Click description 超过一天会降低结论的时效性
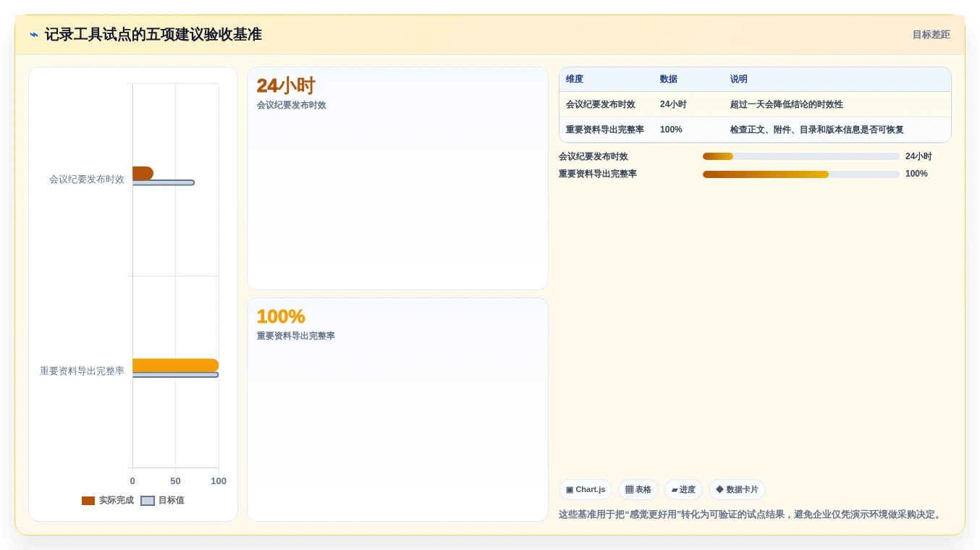Screen dimensions: 980x550 (x=787, y=105)
